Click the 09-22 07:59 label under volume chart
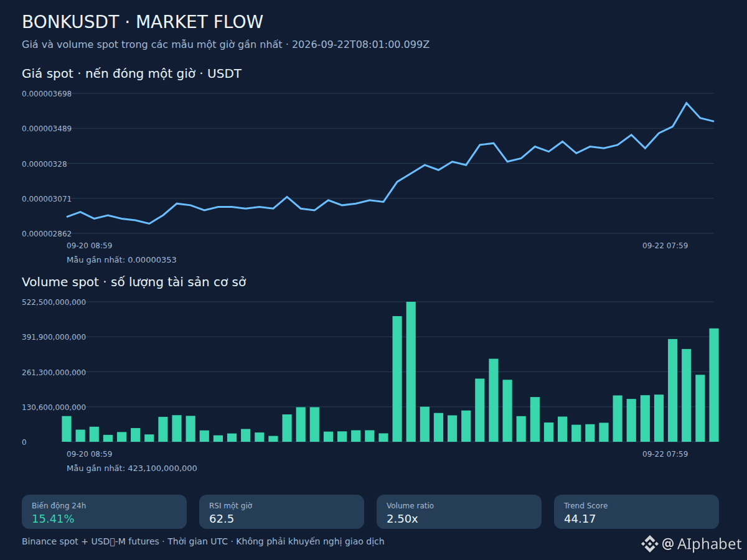This screenshot has height=560, width=747. pyautogui.click(x=665, y=454)
